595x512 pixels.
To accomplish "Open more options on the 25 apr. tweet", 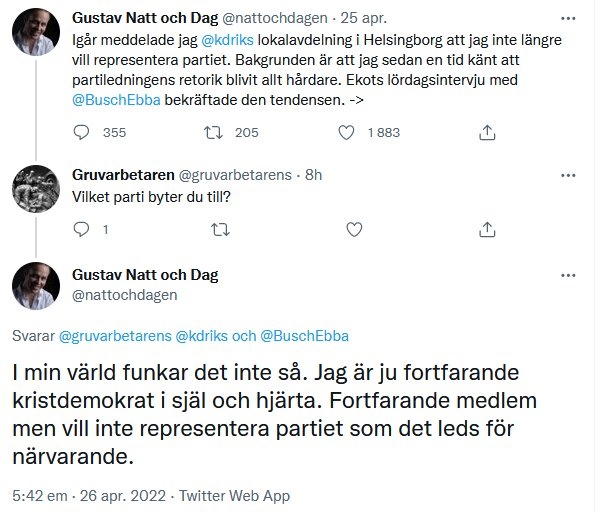I will click(568, 18).
